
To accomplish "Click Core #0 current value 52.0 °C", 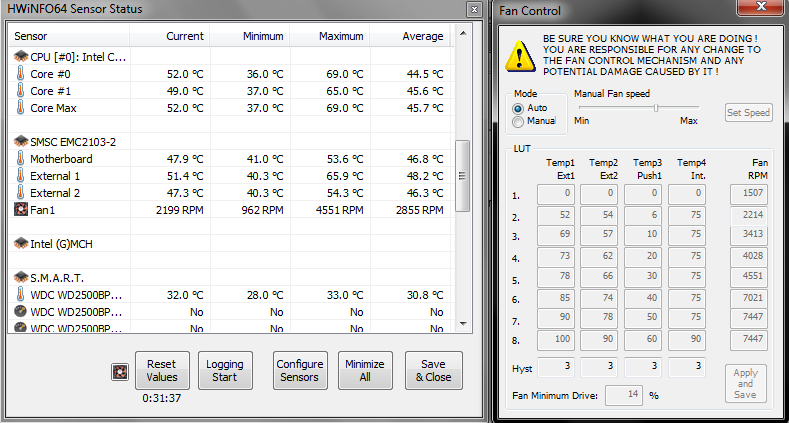I will tap(185, 74).
